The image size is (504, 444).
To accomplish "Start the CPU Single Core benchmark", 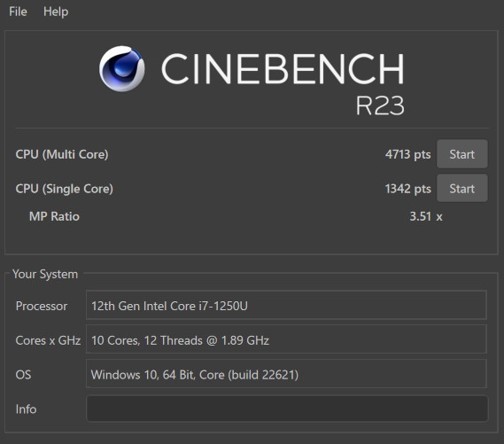I will (x=461, y=189).
